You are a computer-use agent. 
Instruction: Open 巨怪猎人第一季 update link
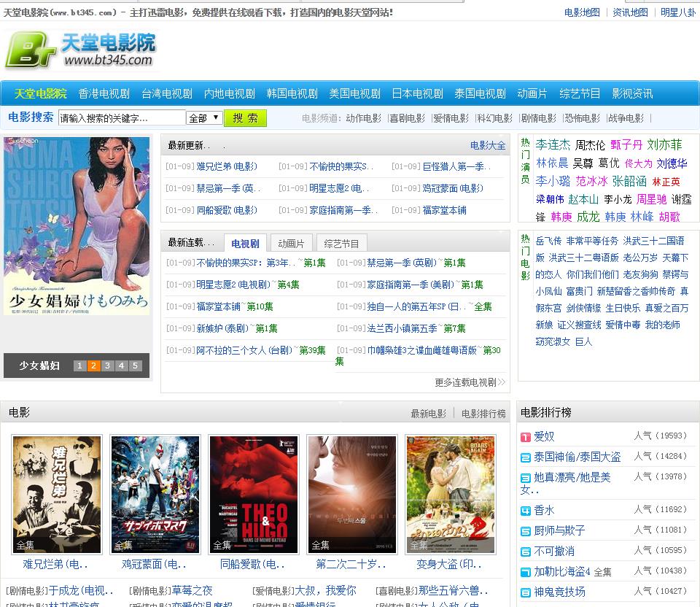click(456, 166)
